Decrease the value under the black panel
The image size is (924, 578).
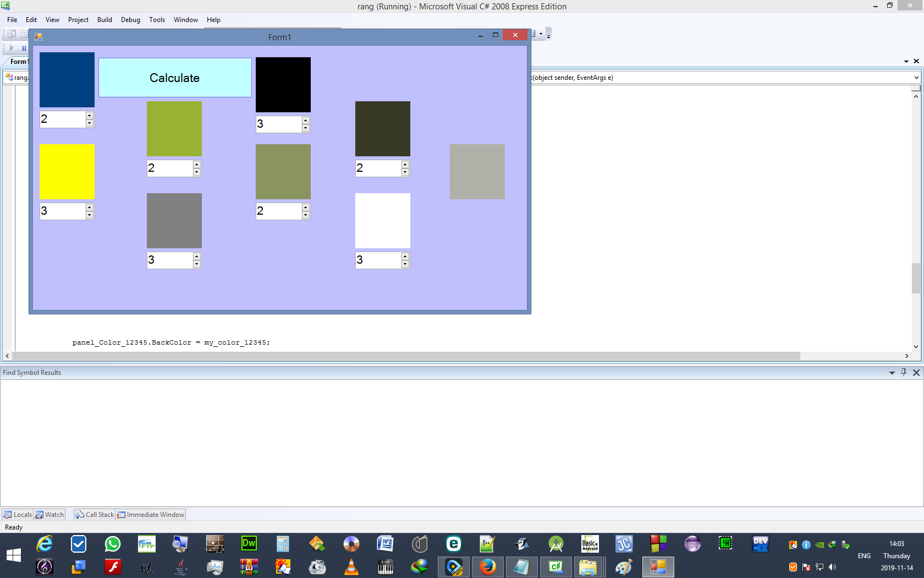pos(305,128)
